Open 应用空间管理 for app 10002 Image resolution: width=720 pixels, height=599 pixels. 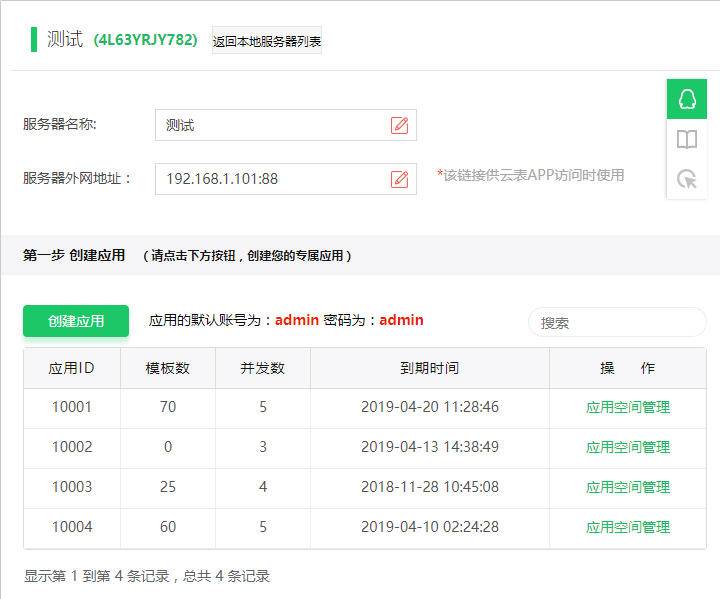tap(628, 447)
